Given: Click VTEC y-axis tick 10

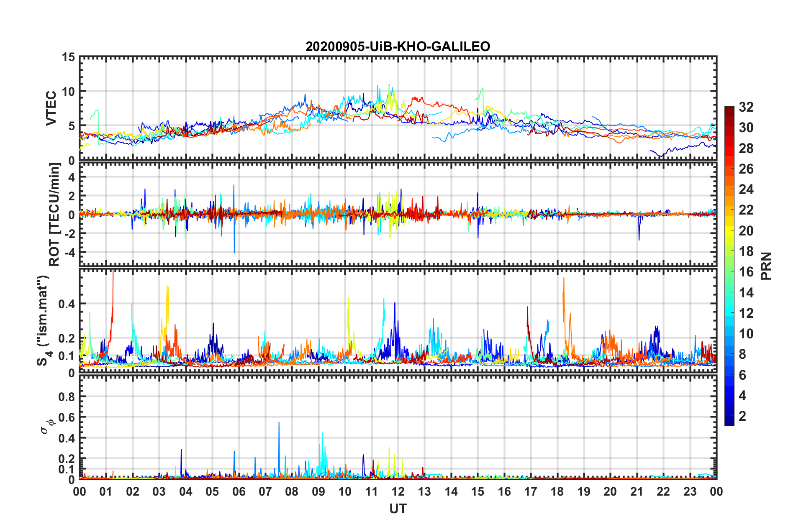Looking at the screenshot, I should tap(69, 92).
